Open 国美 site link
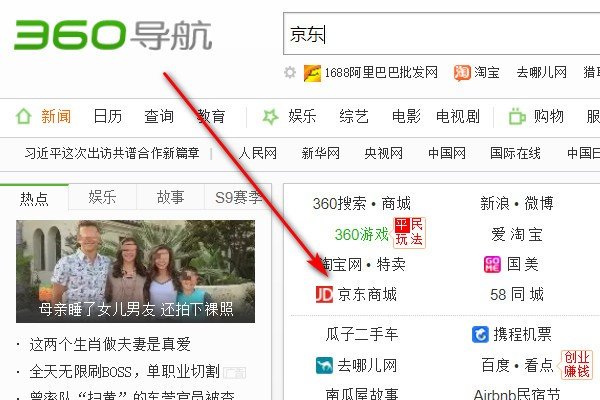This screenshot has width=600, height=400. point(523,264)
